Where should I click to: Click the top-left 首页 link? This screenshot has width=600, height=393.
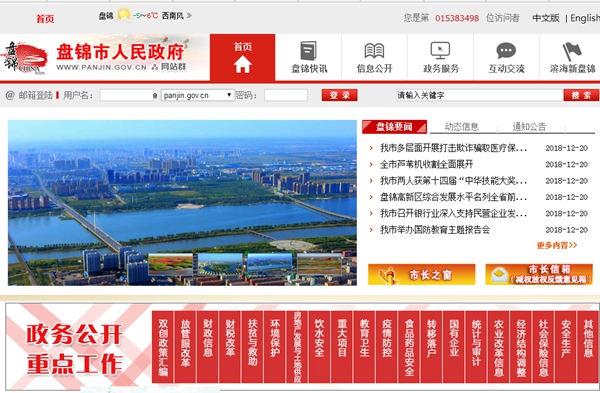click(45, 19)
